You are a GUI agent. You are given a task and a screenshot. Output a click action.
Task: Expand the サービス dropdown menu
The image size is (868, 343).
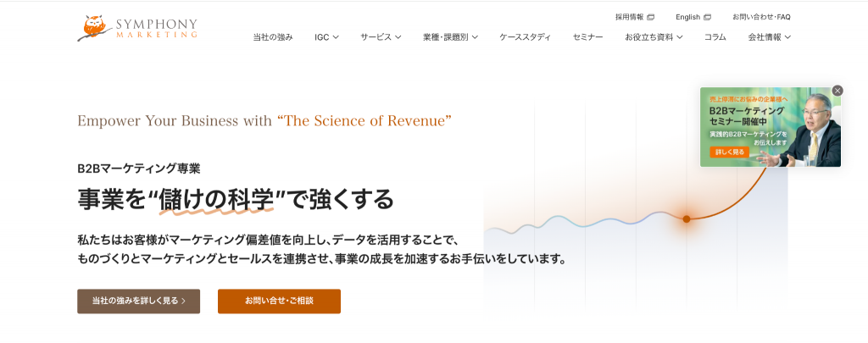381,37
